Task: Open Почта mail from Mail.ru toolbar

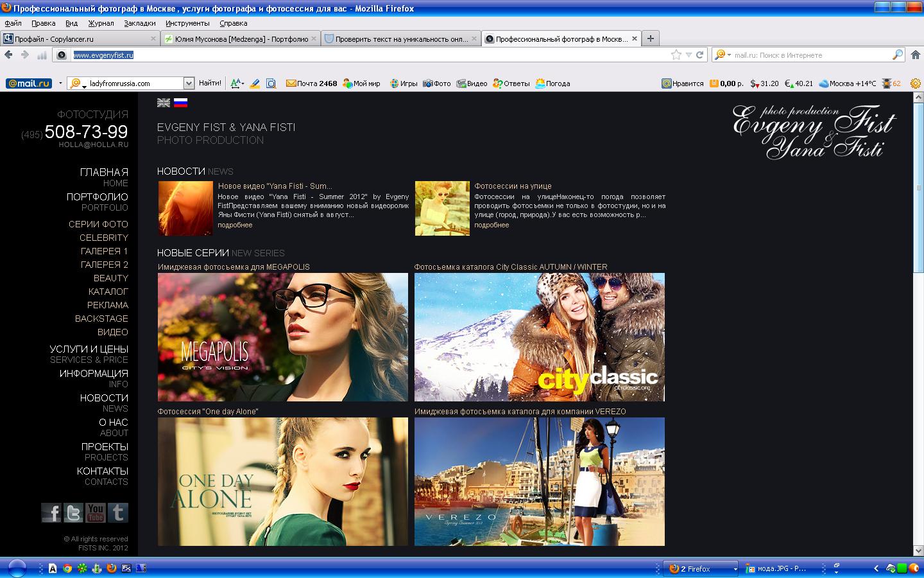Action: [311, 83]
